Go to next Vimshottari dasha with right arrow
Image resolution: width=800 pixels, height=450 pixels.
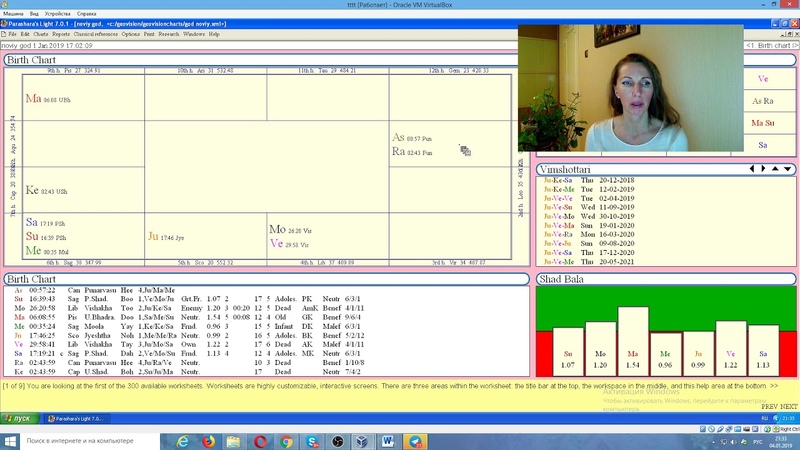coord(763,169)
